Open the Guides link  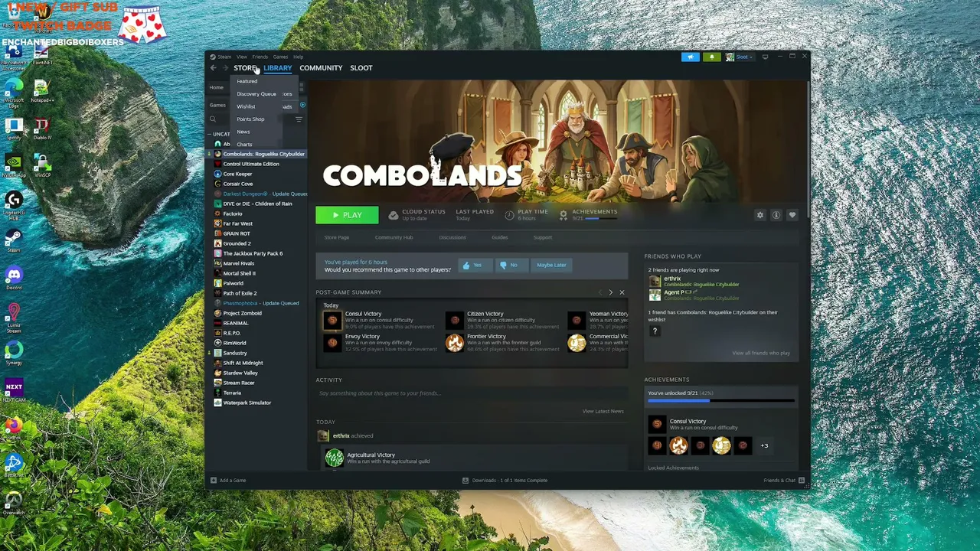500,237
